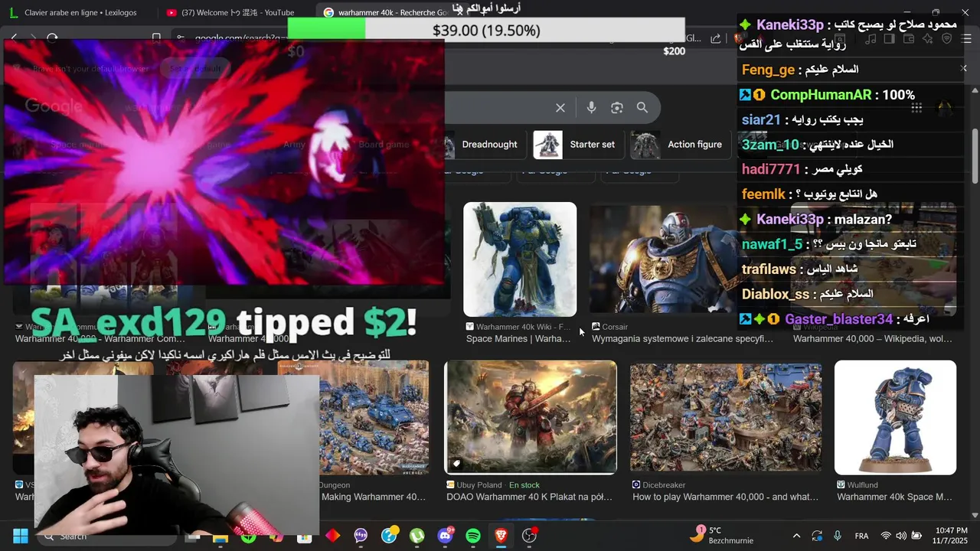Open Google Lens image search
The width and height of the screenshot is (980, 551).
click(617, 108)
